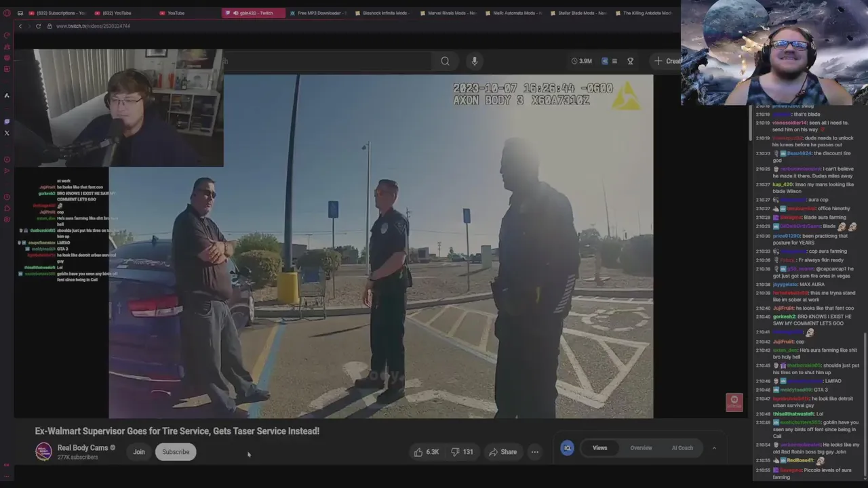868x488 pixels.
Task: Click the video title text
Action: (177, 431)
